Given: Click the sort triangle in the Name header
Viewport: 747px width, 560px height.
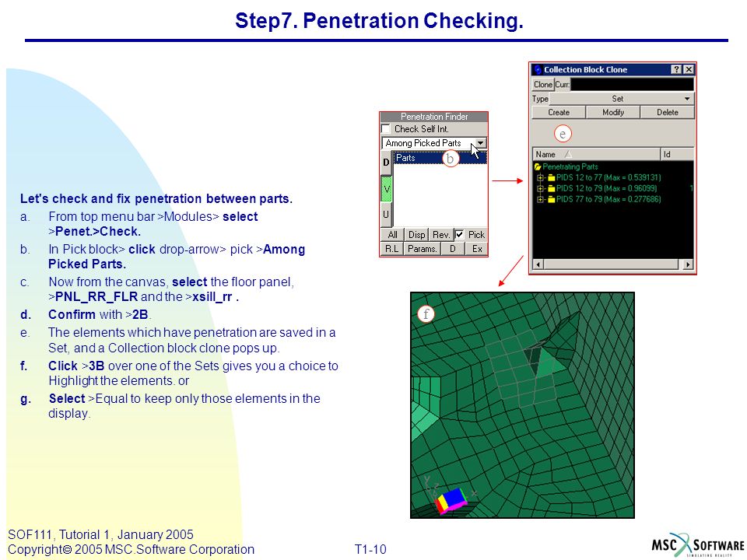Looking at the screenshot, I should (x=568, y=154).
